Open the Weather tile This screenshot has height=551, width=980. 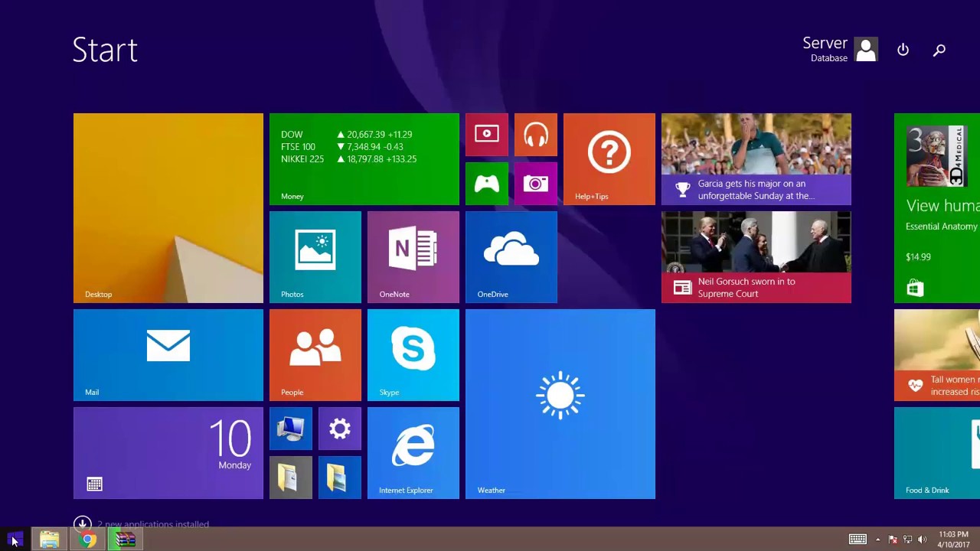pos(560,404)
